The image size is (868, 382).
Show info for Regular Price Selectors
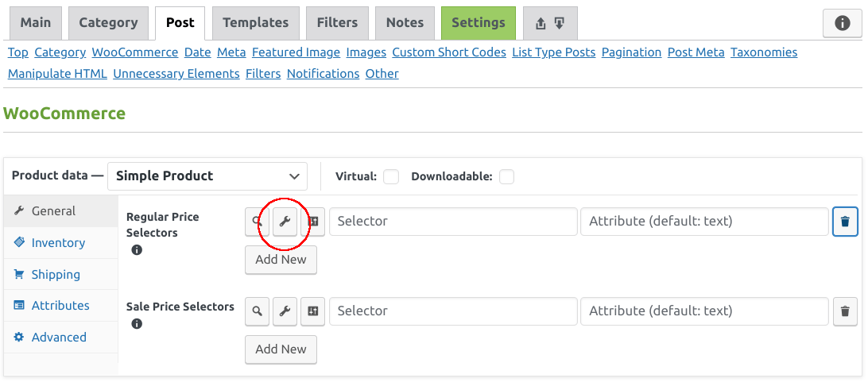coord(137,250)
